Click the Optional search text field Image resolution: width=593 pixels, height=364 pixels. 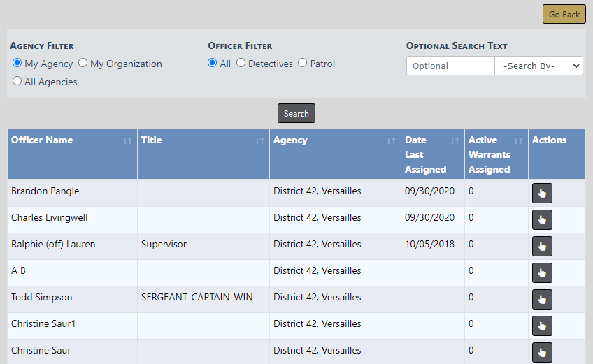tap(450, 66)
